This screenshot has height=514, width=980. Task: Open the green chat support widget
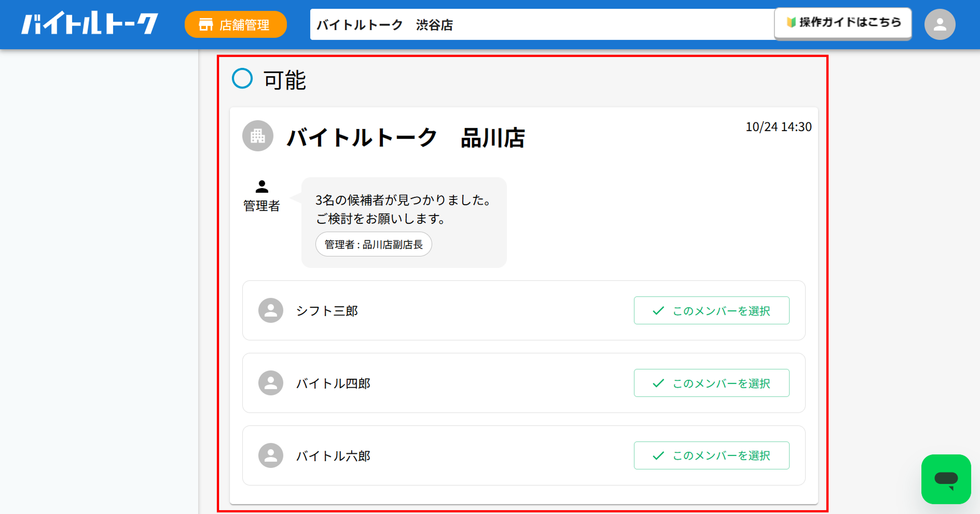pyautogui.click(x=946, y=479)
